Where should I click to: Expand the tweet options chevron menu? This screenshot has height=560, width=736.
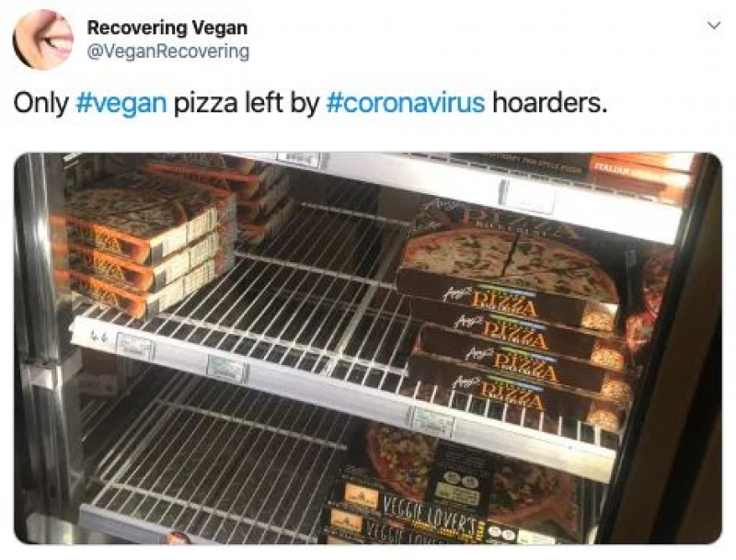coord(714,26)
